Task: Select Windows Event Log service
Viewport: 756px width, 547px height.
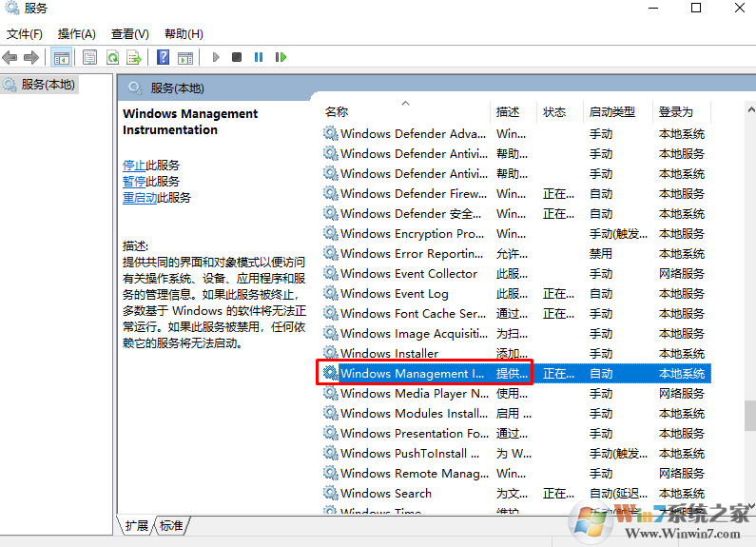Action: [x=516, y=294]
